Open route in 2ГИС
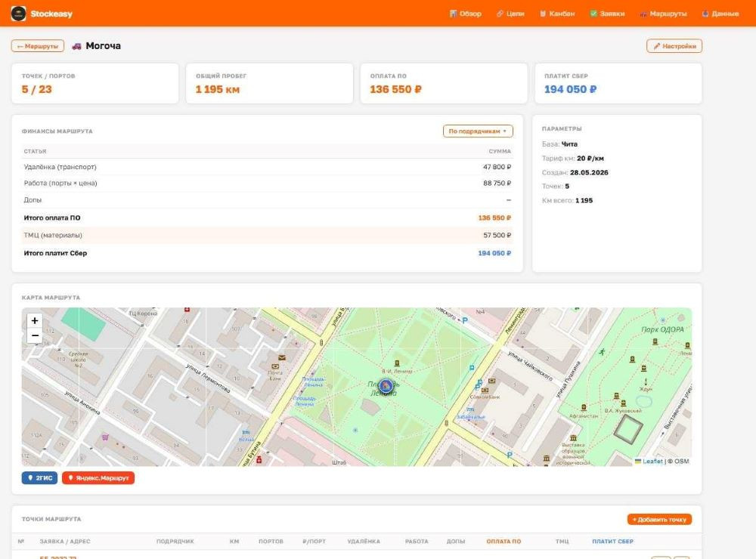 [39, 477]
